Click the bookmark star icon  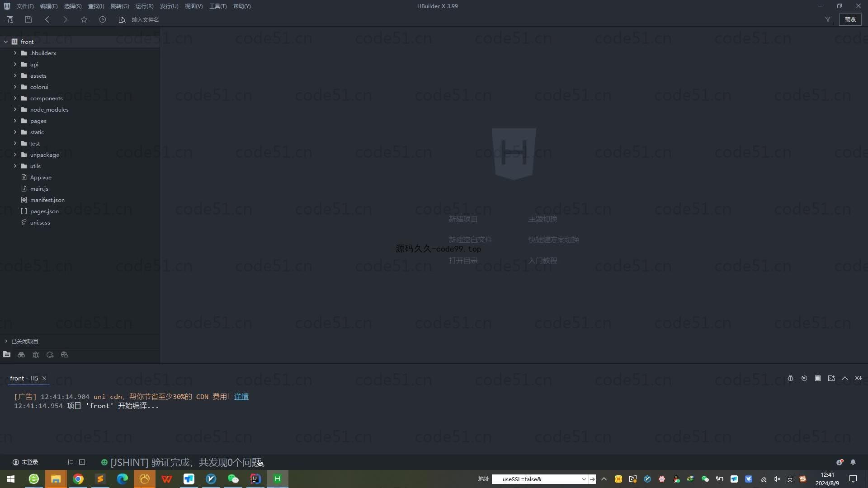pyautogui.click(x=84, y=19)
